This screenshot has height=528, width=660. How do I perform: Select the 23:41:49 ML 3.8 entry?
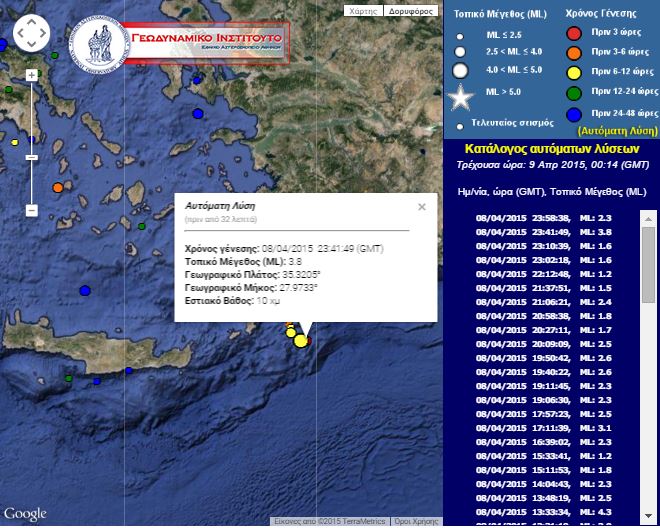pos(543,232)
